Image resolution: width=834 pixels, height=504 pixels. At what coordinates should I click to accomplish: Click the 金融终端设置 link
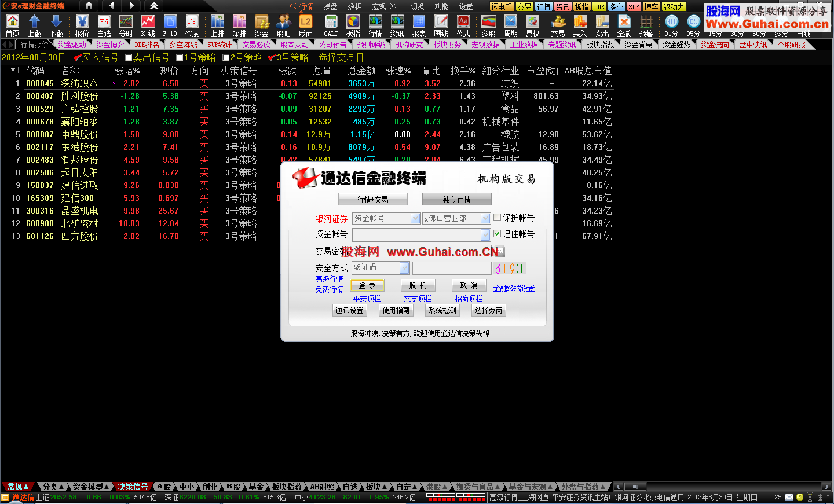click(x=514, y=288)
